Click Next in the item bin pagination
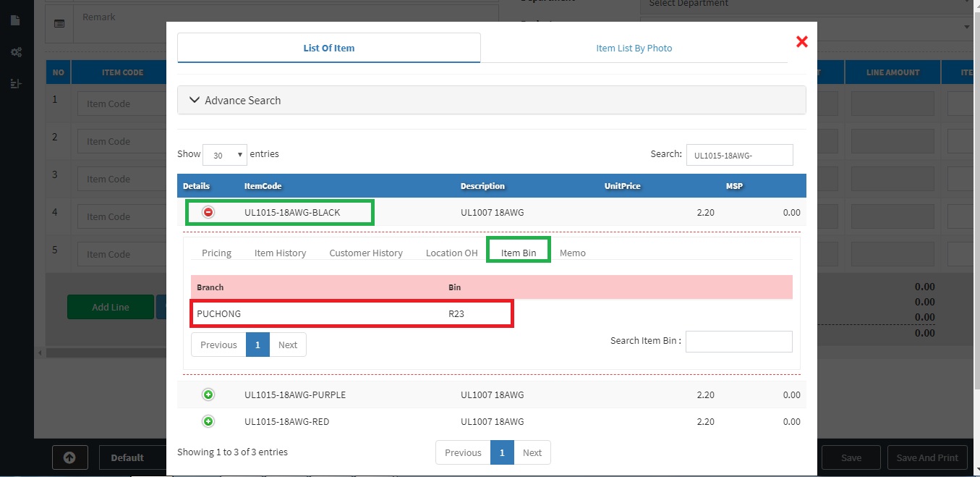 (x=287, y=345)
